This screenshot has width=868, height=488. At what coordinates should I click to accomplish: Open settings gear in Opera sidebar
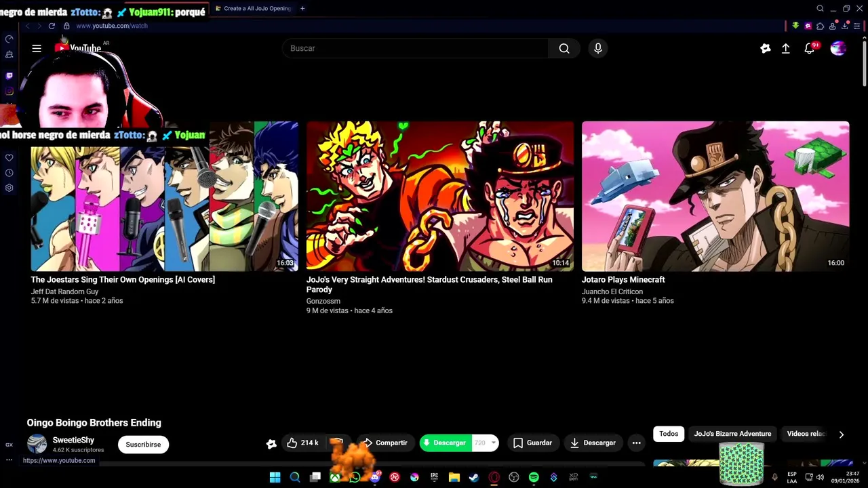[x=9, y=188]
